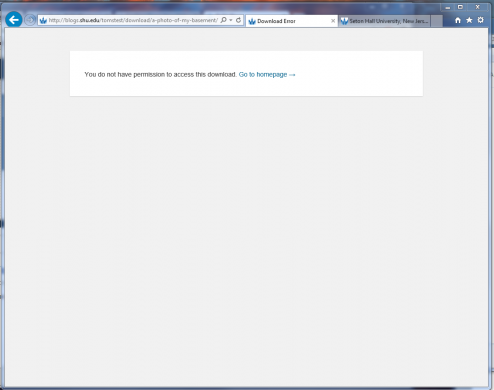Follow the Go to homepage link

tap(267, 75)
